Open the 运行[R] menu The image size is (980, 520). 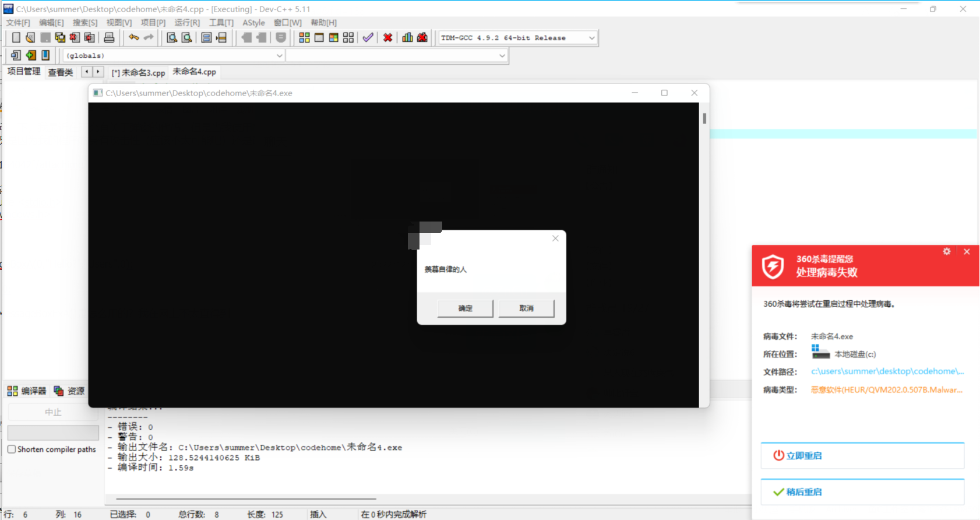coord(187,23)
